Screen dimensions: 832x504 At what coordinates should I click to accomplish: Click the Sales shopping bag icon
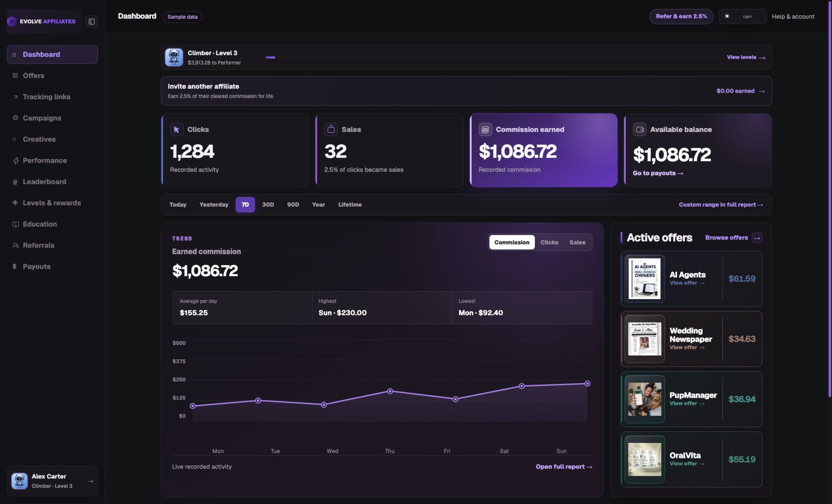click(331, 129)
